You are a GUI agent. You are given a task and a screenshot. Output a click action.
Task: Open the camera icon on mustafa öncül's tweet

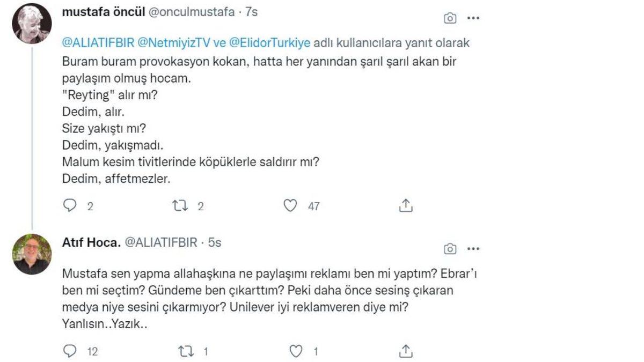tap(450, 18)
